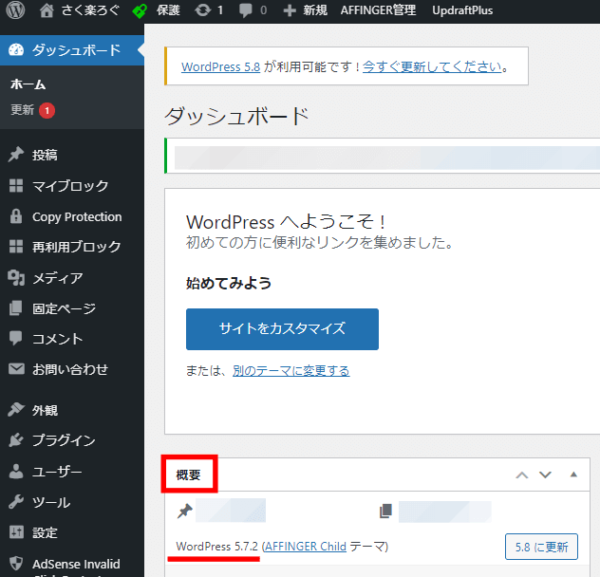Screen dimensions: 600x577
Task: Click the コメント speech bubble icon
Action: (x=16, y=339)
